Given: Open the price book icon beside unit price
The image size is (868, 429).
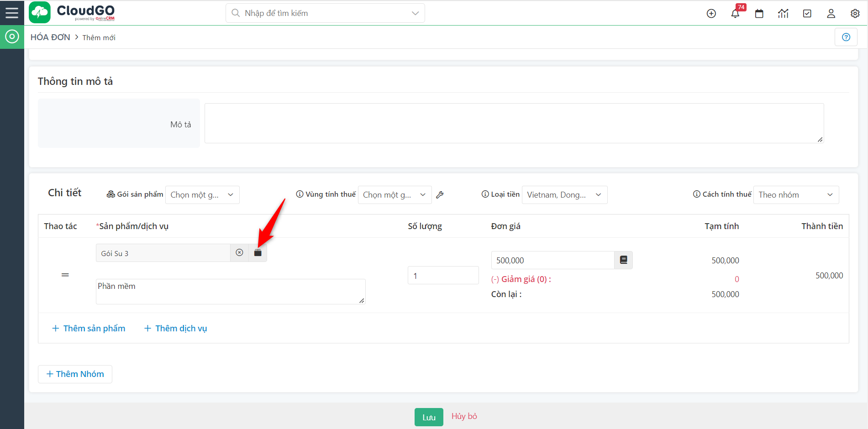Looking at the screenshot, I should coord(623,260).
